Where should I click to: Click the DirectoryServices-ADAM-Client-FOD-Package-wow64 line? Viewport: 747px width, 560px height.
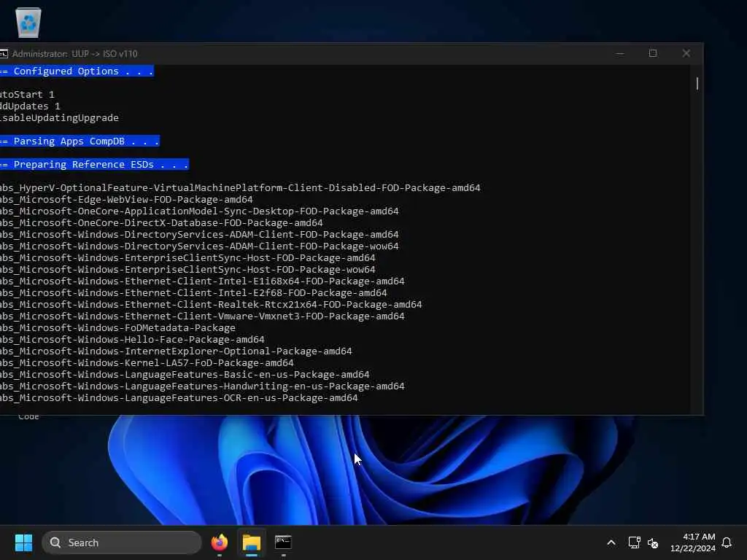click(x=199, y=246)
